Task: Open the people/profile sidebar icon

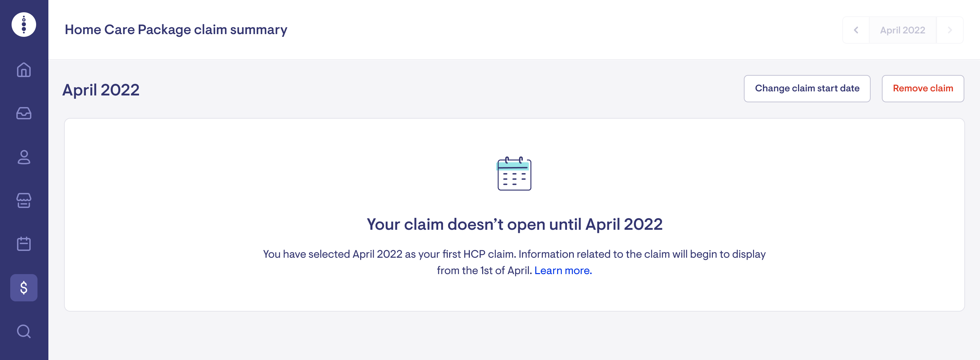Action: click(24, 157)
